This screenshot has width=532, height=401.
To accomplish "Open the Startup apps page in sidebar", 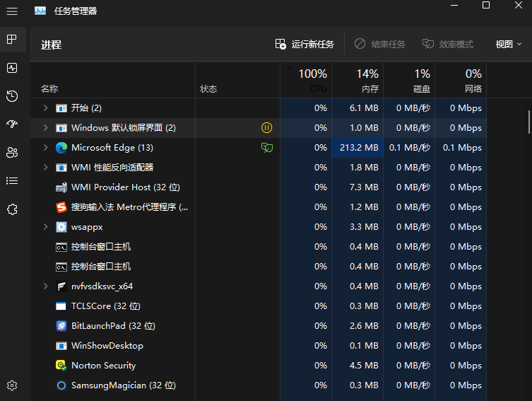I will (12, 124).
